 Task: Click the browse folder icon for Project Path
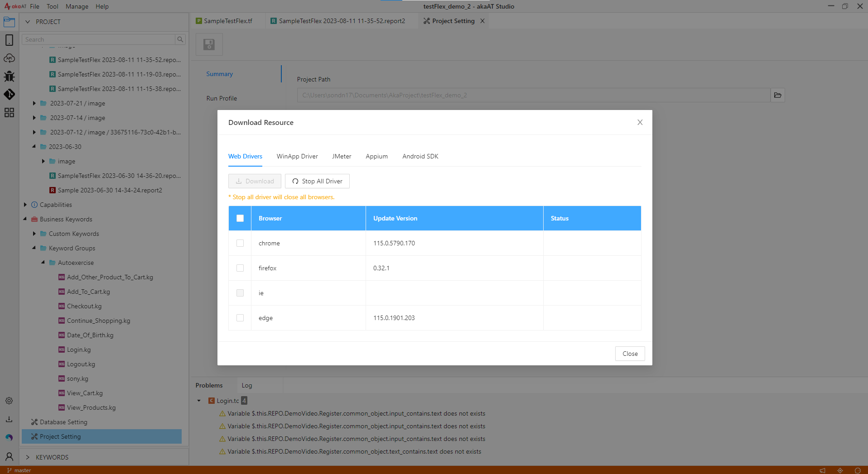(x=778, y=95)
